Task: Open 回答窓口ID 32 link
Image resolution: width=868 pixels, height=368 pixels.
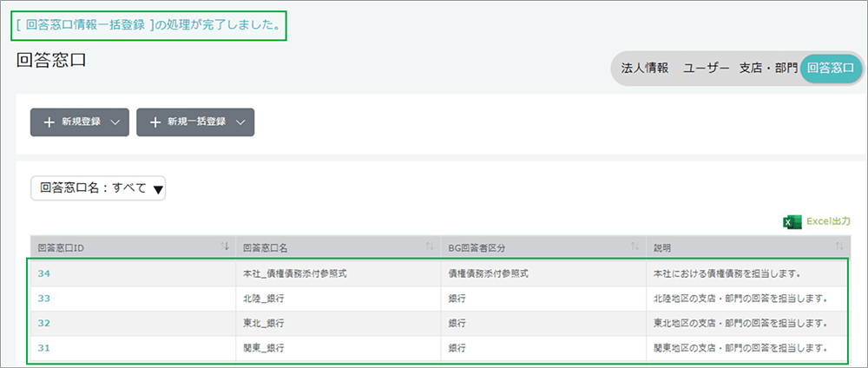Action: click(43, 323)
